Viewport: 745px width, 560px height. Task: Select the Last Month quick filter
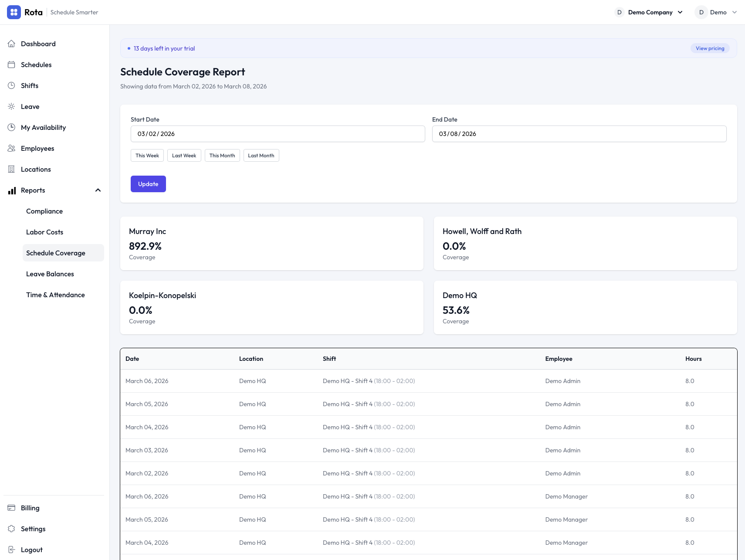pyautogui.click(x=261, y=155)
